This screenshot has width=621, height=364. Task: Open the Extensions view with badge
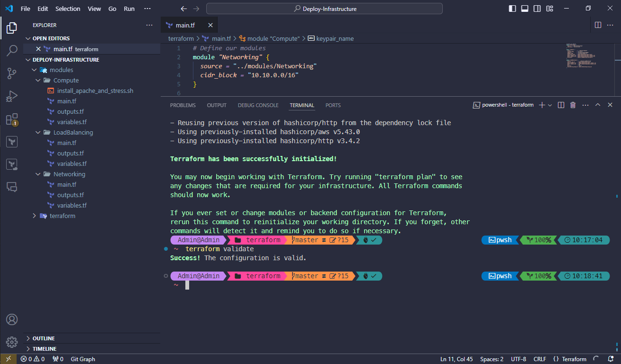click(x=12, y=119)
